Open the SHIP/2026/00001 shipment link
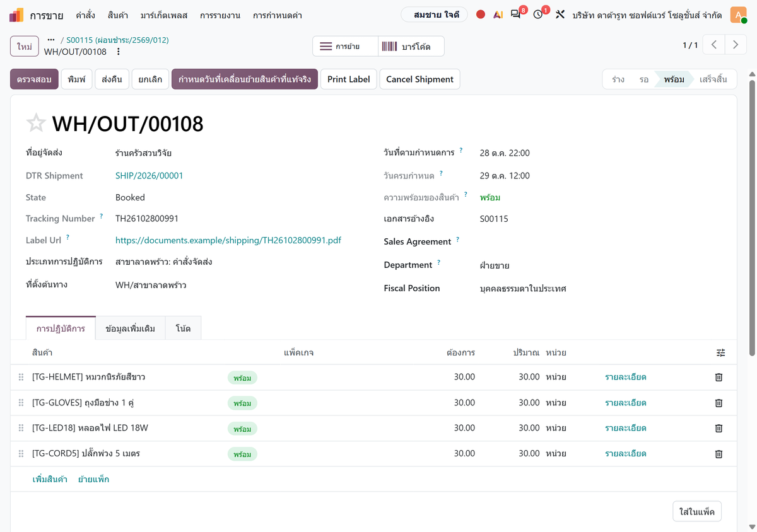The image size is (757, 532). 150,176
